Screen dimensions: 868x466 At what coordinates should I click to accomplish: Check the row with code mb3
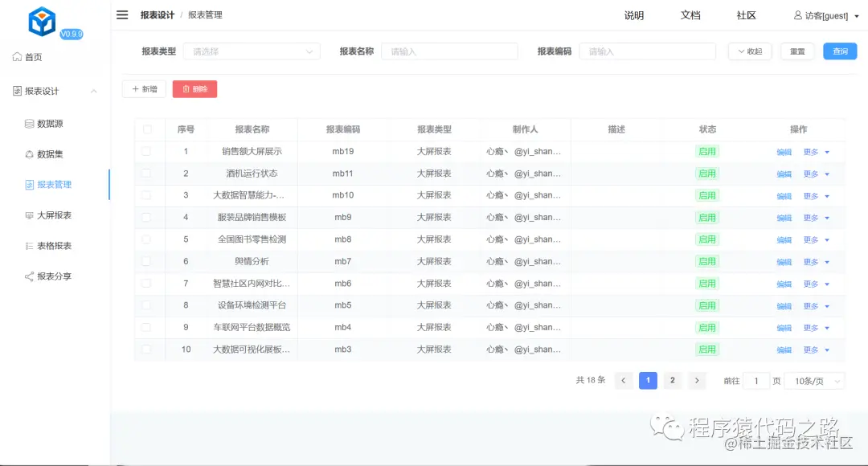tap(147, 349)
